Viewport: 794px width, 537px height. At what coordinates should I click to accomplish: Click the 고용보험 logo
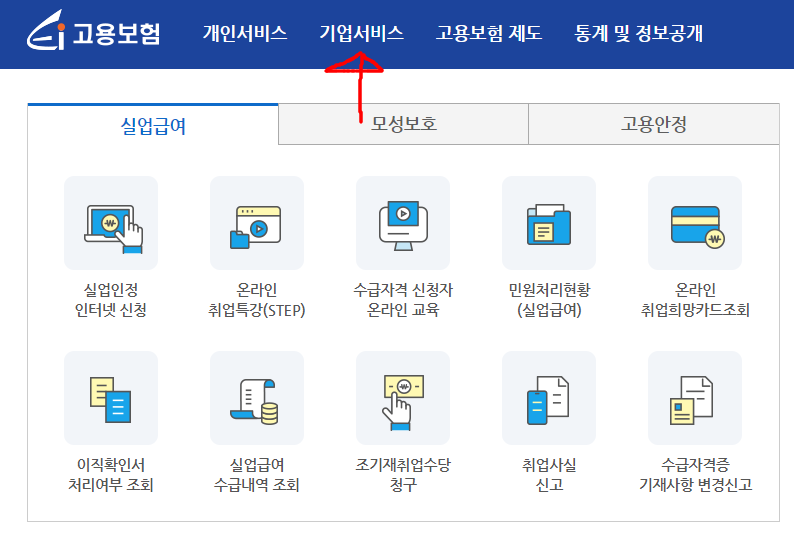coord(94,31)
